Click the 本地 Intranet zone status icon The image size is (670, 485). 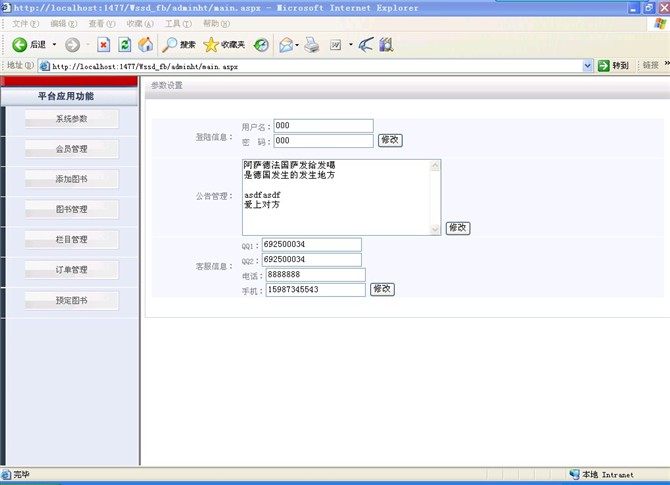click(574, 474)
